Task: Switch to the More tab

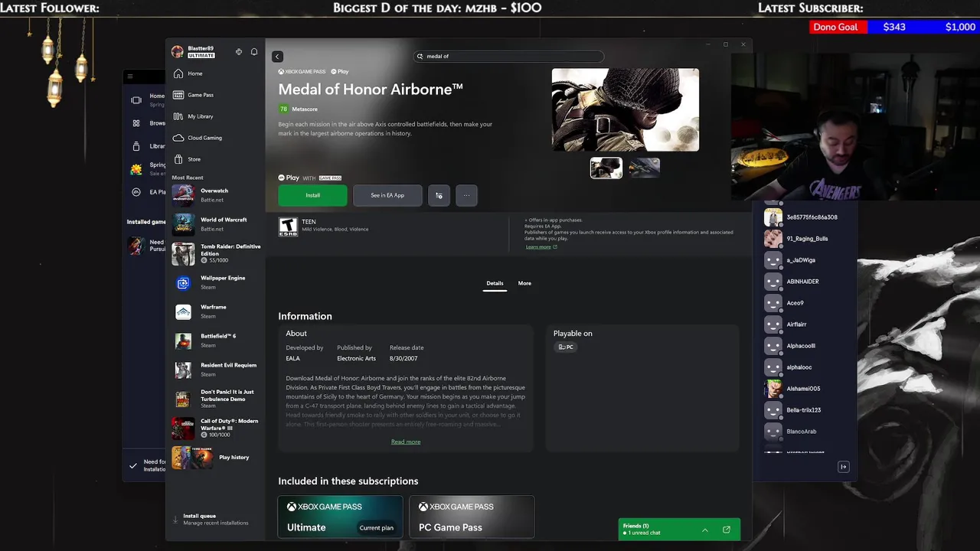Action: coord(524,283)
